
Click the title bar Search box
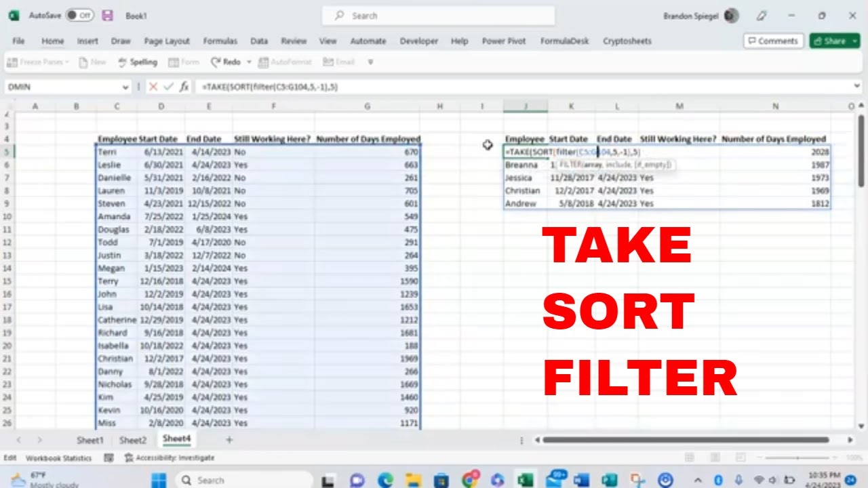438,16
